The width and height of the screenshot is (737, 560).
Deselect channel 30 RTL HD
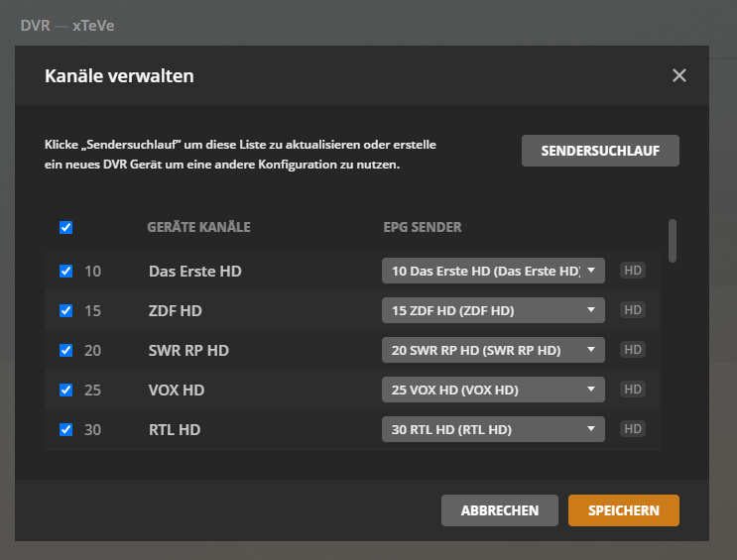tap(66, 429)
